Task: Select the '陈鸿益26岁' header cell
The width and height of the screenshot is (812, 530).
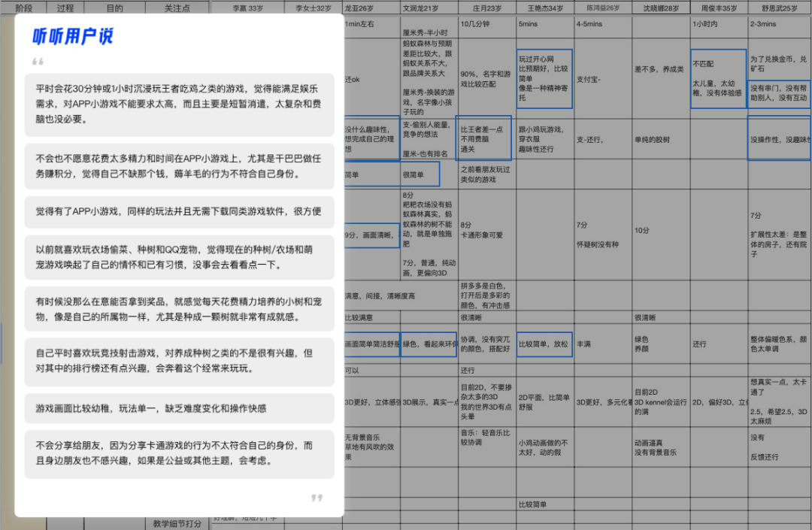Action: click(603, 8)
